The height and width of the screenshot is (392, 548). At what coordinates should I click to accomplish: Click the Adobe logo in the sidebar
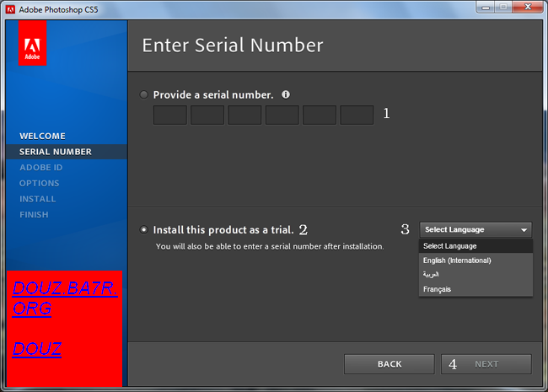coord(32,43)
